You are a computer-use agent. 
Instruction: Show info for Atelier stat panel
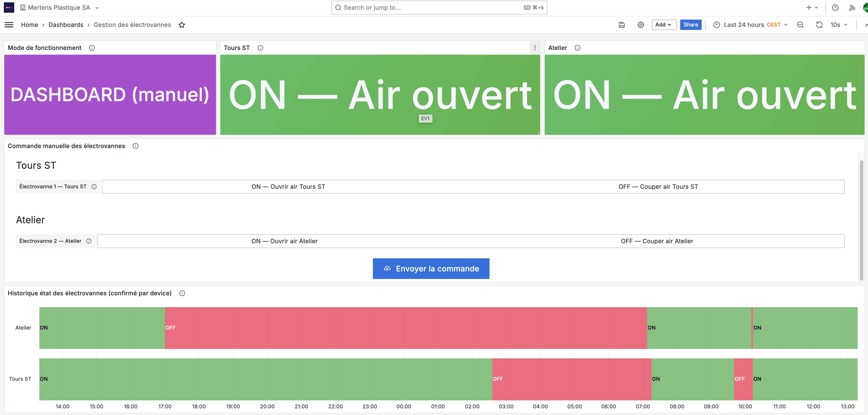(x=577, y=48)
